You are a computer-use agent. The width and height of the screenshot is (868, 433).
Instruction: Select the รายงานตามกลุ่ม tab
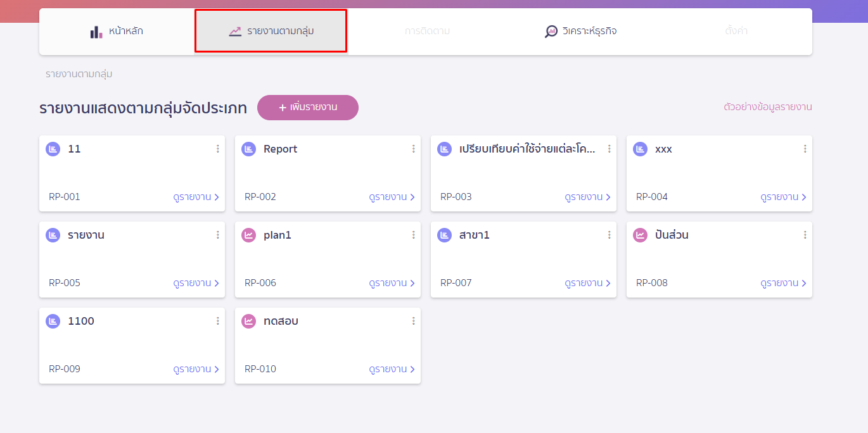pos(271,31)
